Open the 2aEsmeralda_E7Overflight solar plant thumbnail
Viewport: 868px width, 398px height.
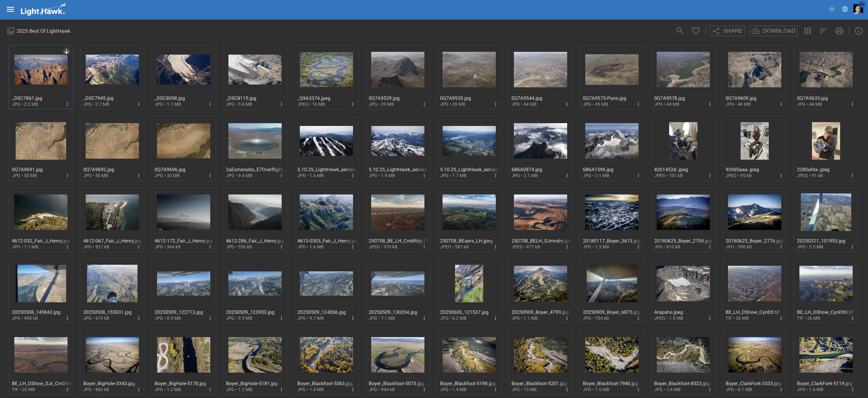coord(255,141)
